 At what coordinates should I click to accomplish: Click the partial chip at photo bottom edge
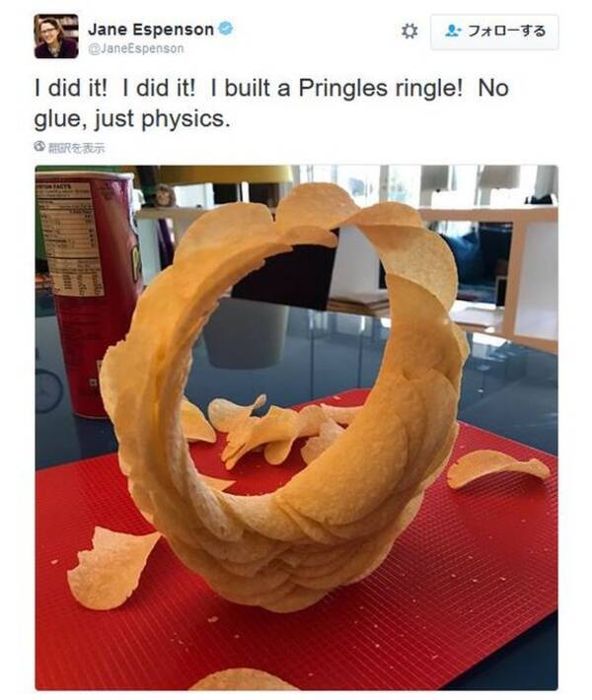point(244,679)
